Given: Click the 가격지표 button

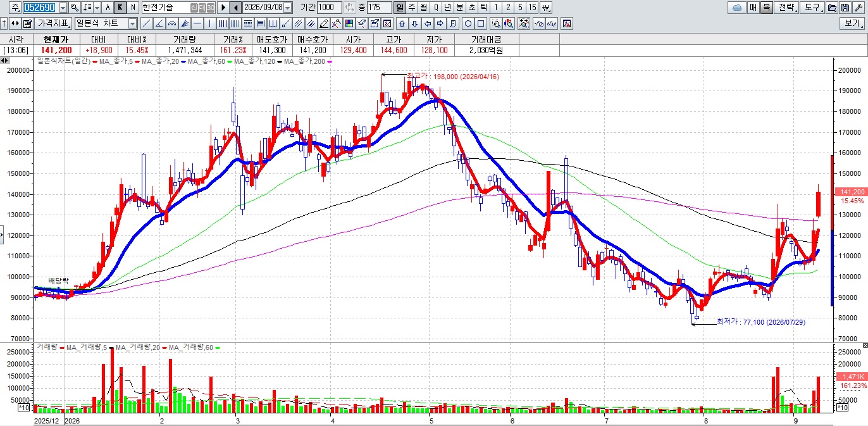Looking at the screenshot, I should pos(53,23).
